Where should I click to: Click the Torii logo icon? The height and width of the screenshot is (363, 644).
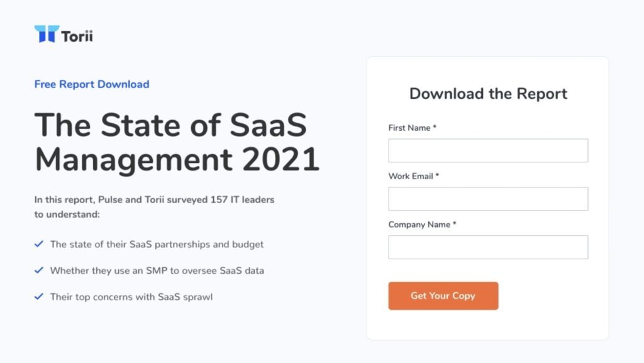click(47, 34)
